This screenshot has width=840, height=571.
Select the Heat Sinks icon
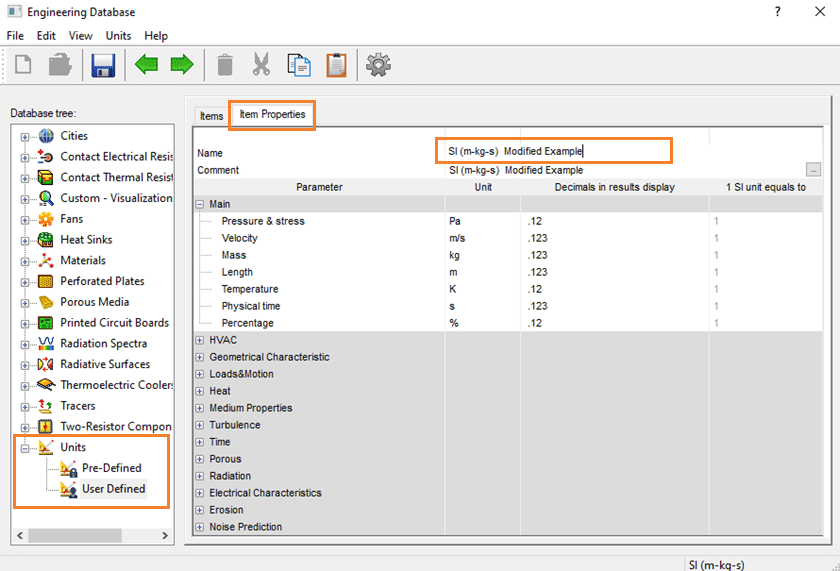coord(46,240)
